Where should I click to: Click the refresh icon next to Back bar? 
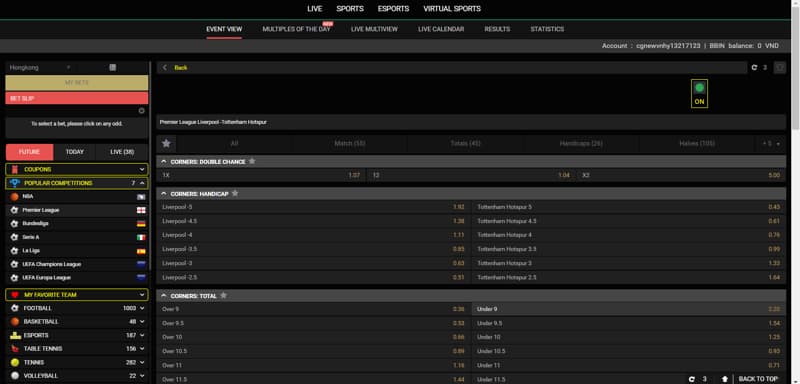[x=754, y=67]
